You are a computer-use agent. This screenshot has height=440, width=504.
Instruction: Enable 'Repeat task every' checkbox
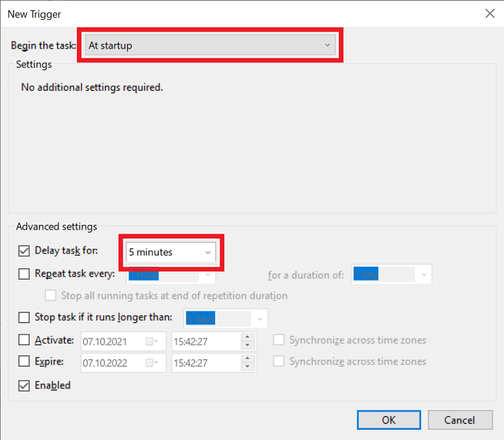point(24,274)
